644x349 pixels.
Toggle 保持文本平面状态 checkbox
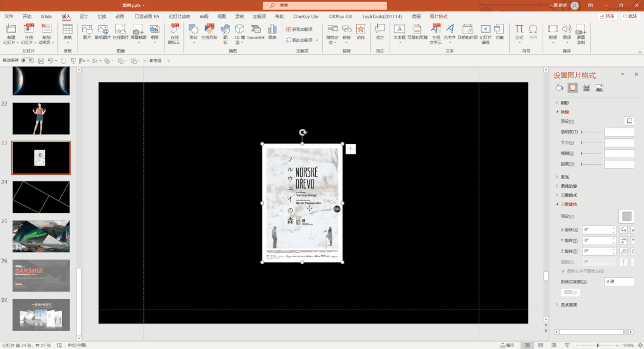[x=563, y=271]
